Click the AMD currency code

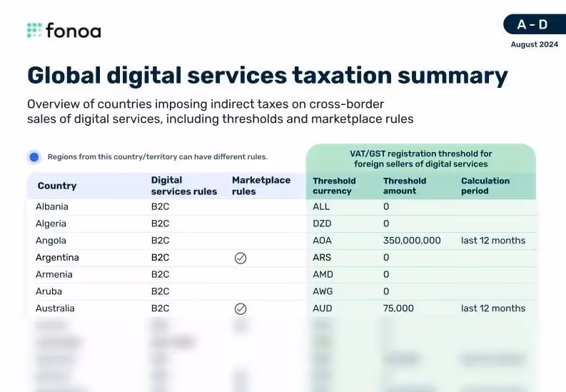point(323,274)
